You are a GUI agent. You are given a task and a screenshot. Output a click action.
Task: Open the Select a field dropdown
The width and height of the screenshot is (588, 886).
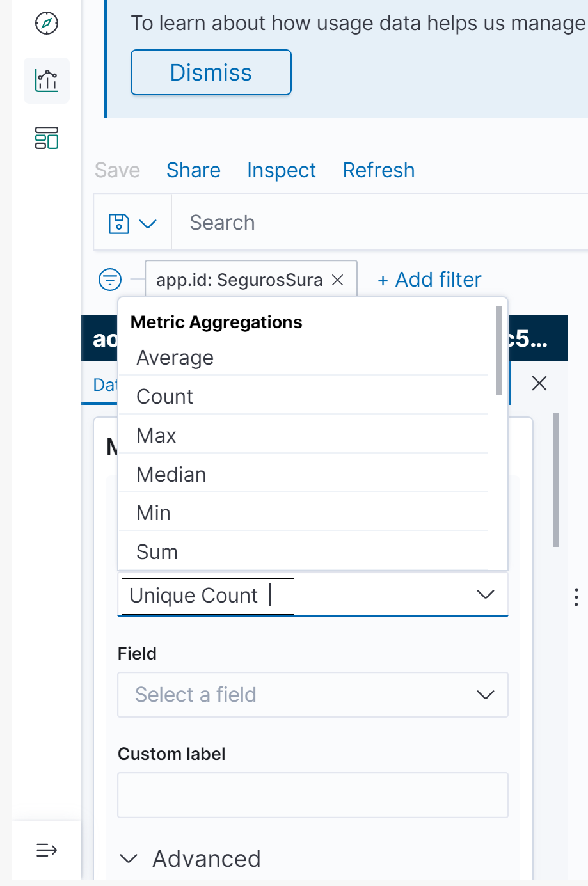click(x=312, y=695)
